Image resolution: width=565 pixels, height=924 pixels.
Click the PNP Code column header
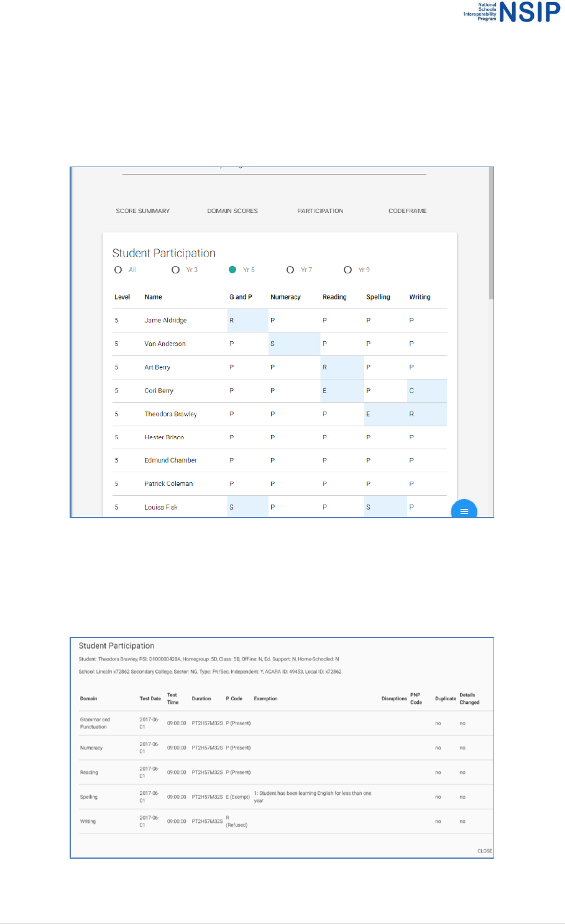(416, 698)
